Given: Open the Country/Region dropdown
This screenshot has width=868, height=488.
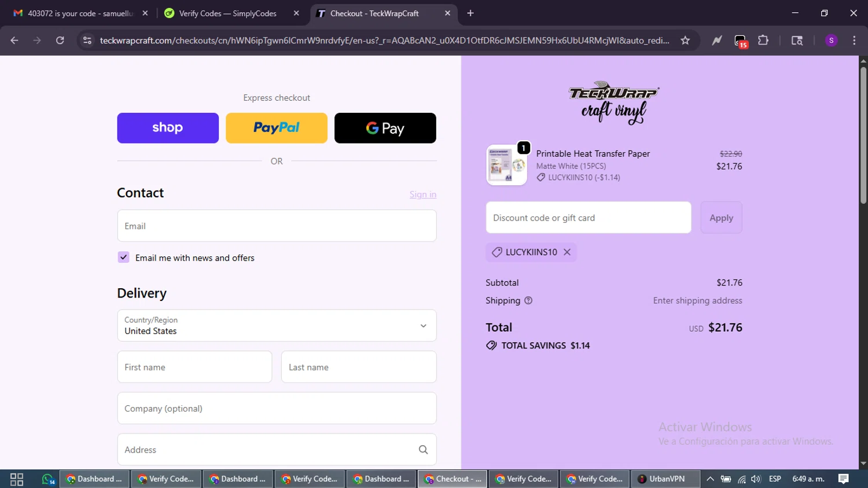Looking at the screenshot, I should coord(277,325).
